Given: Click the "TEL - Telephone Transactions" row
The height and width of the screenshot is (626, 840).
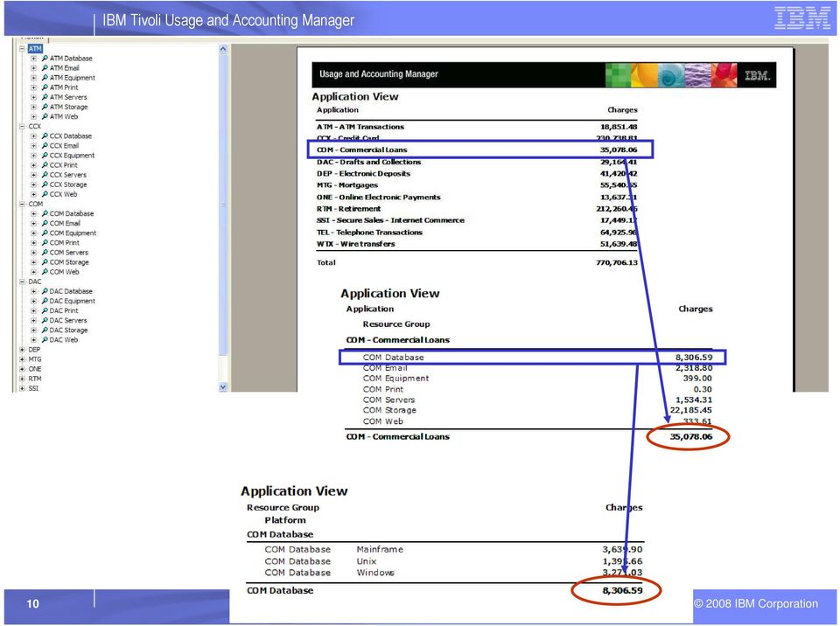Looking at the screenshot, I should 477,233.
